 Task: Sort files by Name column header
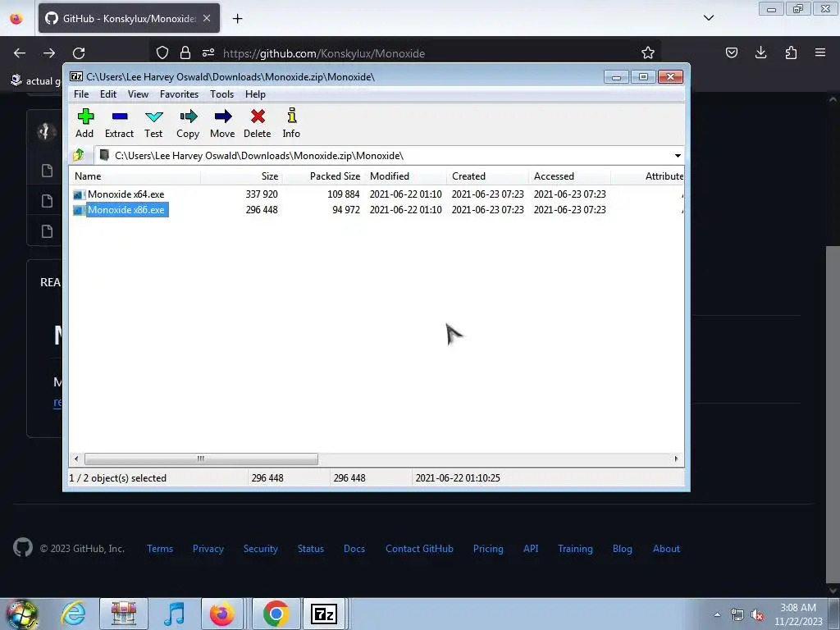coord(135,176)
